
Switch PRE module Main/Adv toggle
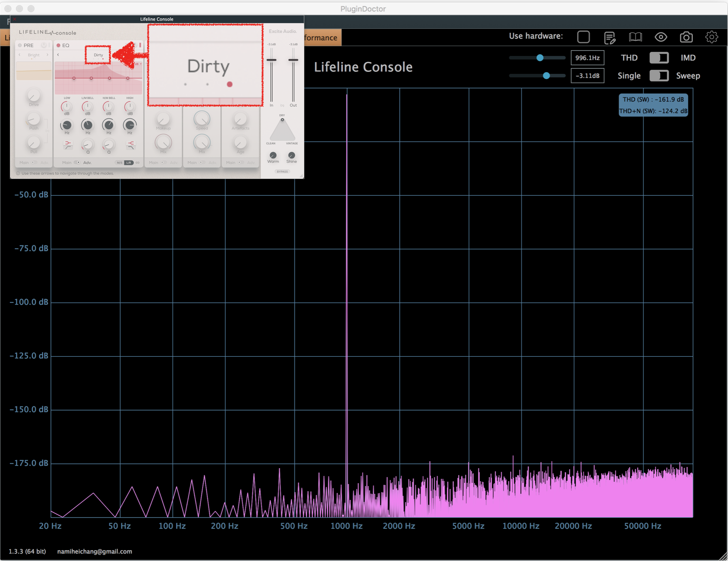[34, 162]
